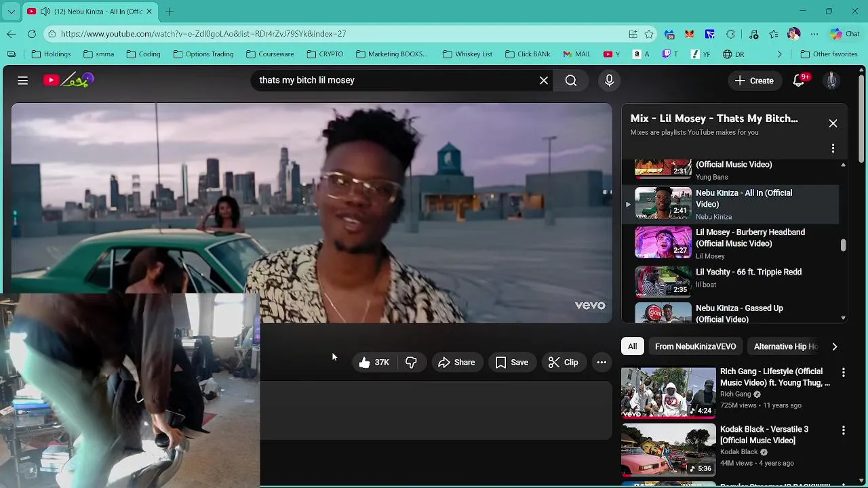Open the MAIL favorite bookmark

coord(577,54)
